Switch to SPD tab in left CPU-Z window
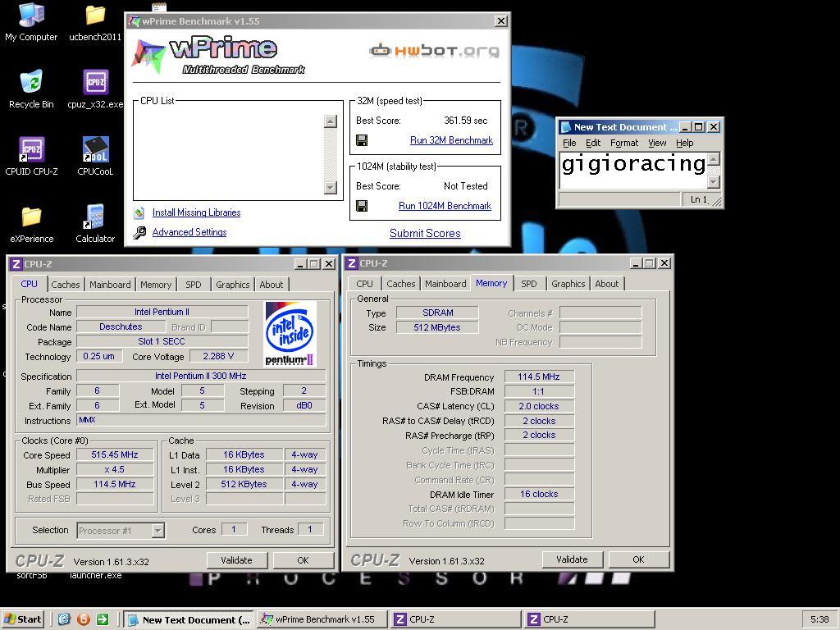This screenshot has width=840, height=630. click(194, 285)
